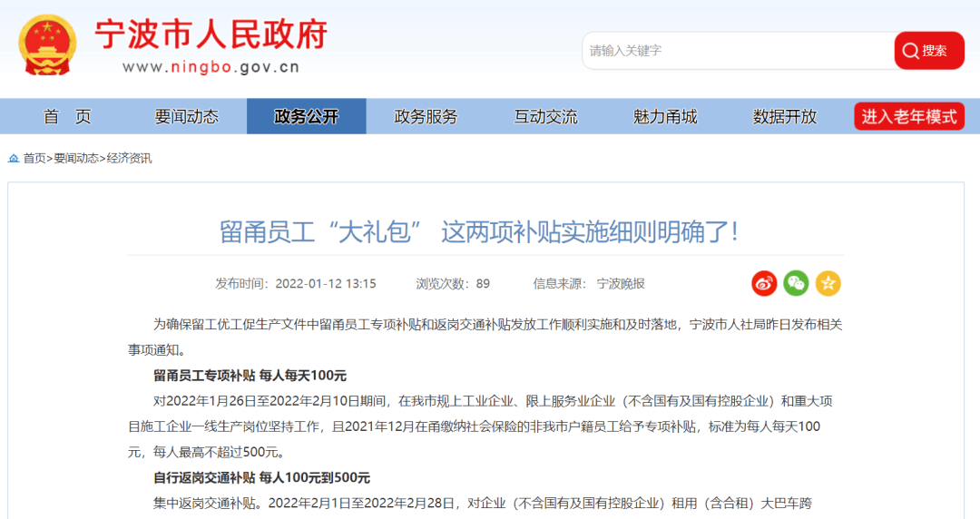Go to 首页 breadcrumb link
The width and height of the screenshot is (980, 519).
coord(34,158)
